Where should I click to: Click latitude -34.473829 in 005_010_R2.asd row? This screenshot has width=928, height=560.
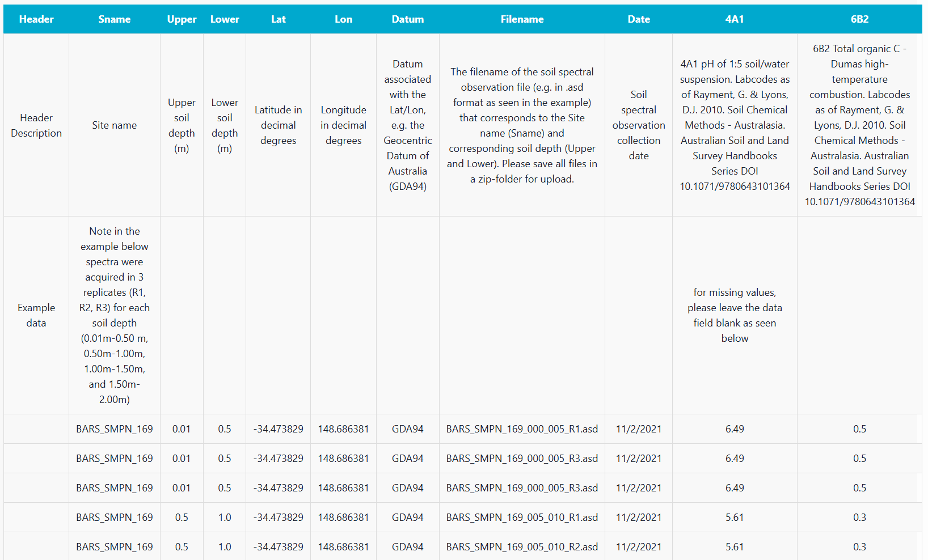(x=278, y=547)
